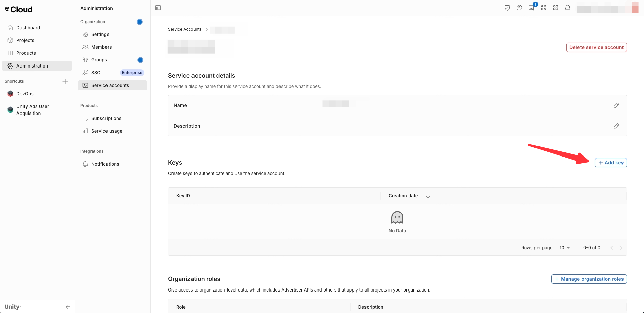Open the apps grid icon
This screenshot has width=644, height=313.
[x=556, y=8]
